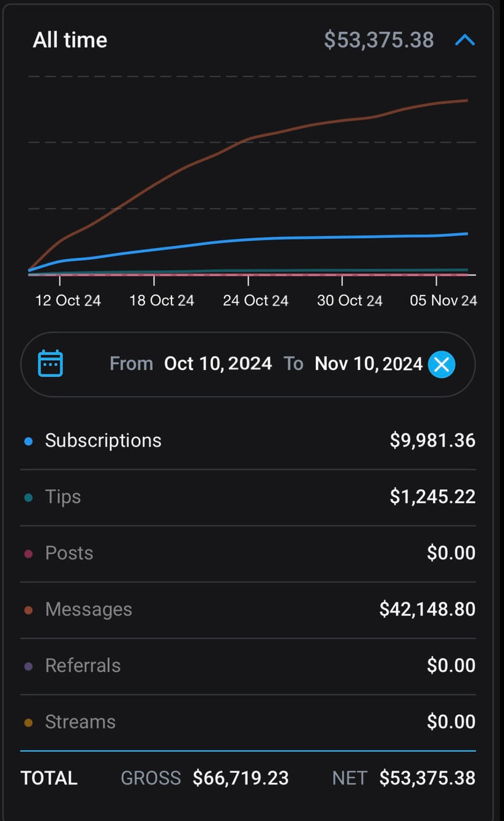504x821 pixels.
Task: Toggle Streams series yellow dot
Action: pos(28,722)
